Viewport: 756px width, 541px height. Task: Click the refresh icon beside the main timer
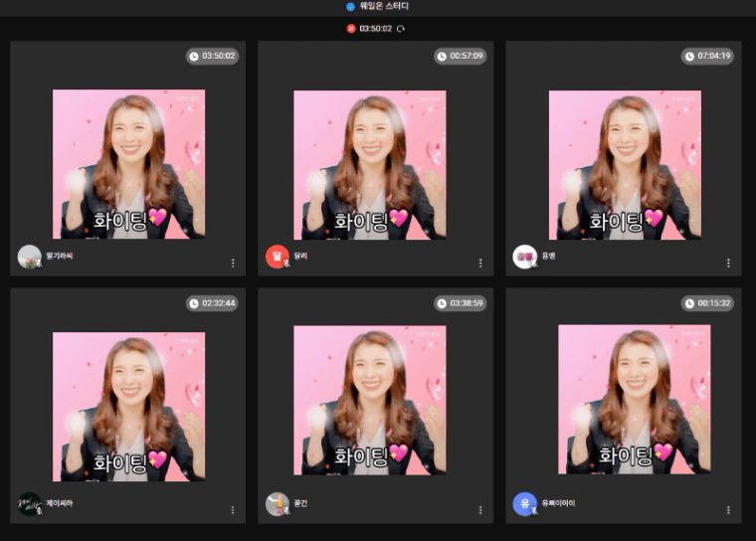(x=401, y=28)
